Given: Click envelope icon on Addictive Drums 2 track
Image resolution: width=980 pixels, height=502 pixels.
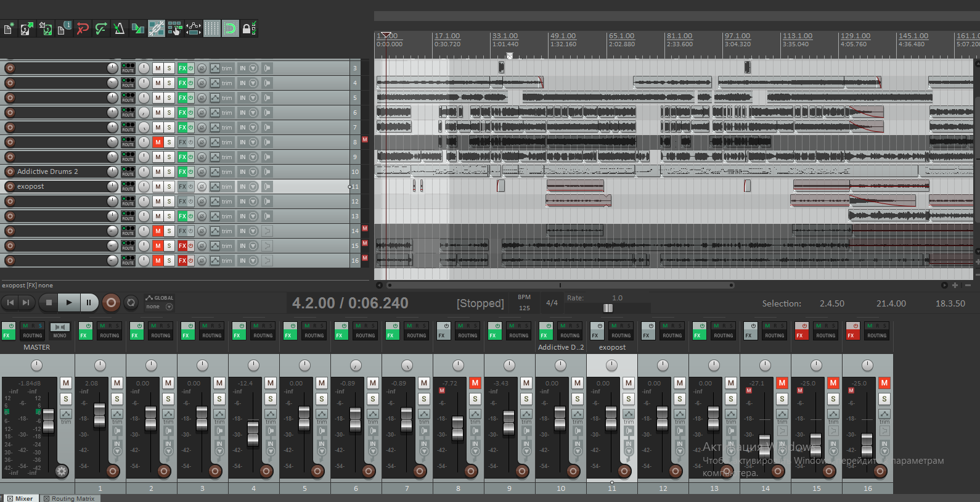Looking at the screenshot, I should pos(214,171).
